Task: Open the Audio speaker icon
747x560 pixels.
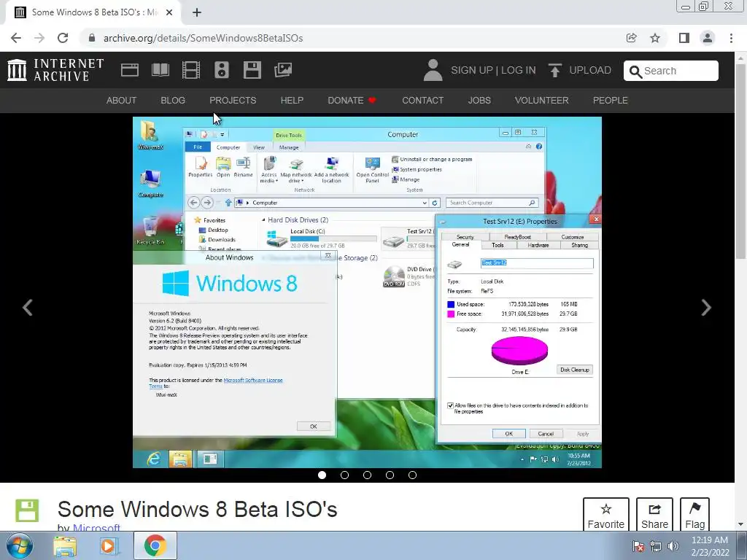Action: (222, 70)
